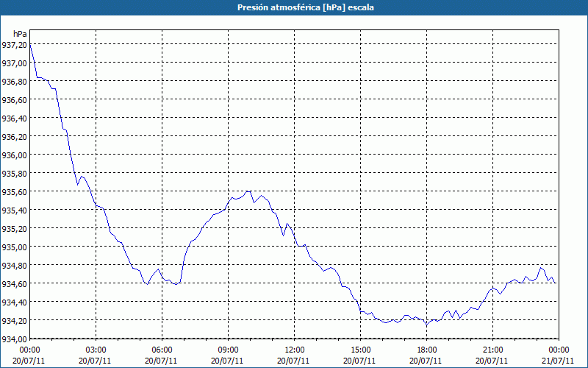The image size is (588, 368).
Task: Select the 936,40 y-axis value
Action: (14, 118)
